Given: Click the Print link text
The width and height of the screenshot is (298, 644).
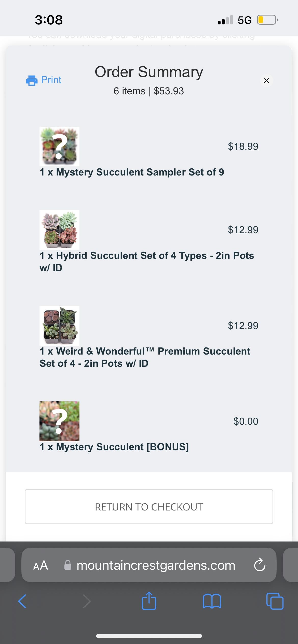Looking at the screenshot, I should coord(51,80).
